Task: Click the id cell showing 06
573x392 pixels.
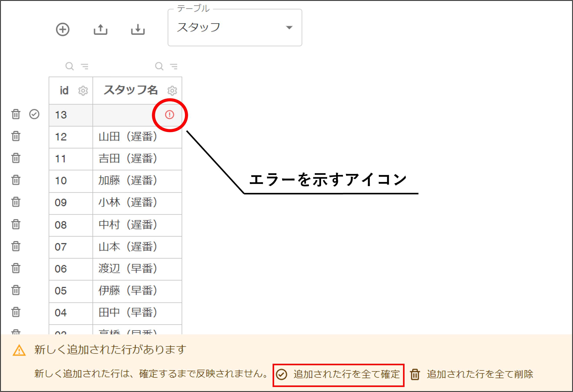Action: (x=71, y=269)
